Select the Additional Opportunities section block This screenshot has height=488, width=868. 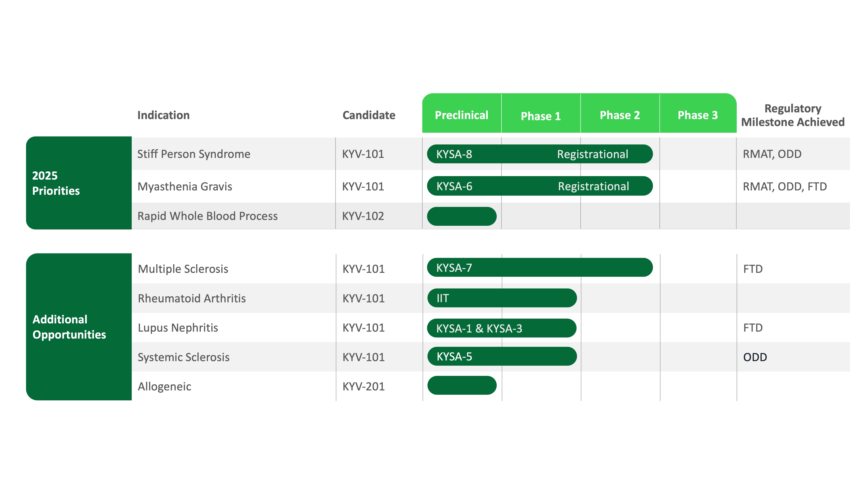(x=79, y=327)
